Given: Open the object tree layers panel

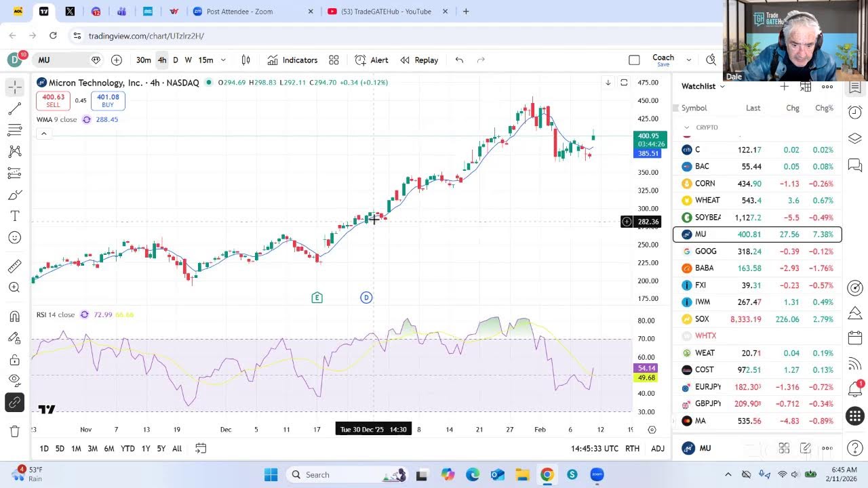Looking at the screenshot, I should tap(855, 138).
